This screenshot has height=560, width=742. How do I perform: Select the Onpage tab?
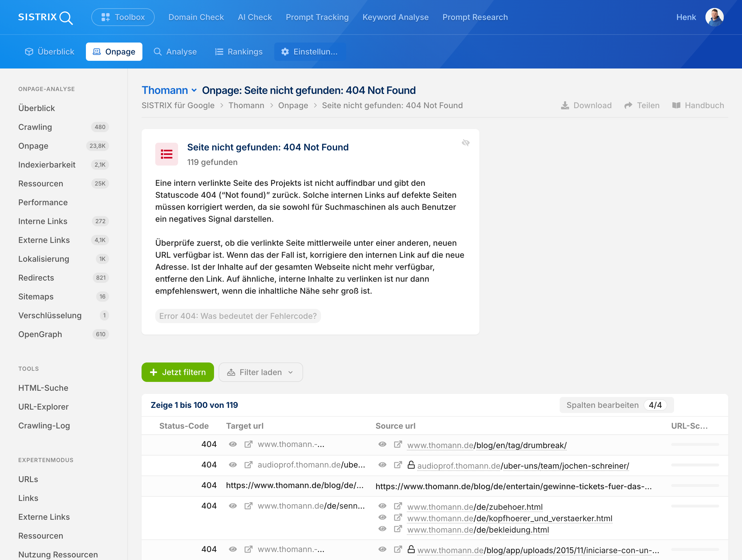pos(114,52)
